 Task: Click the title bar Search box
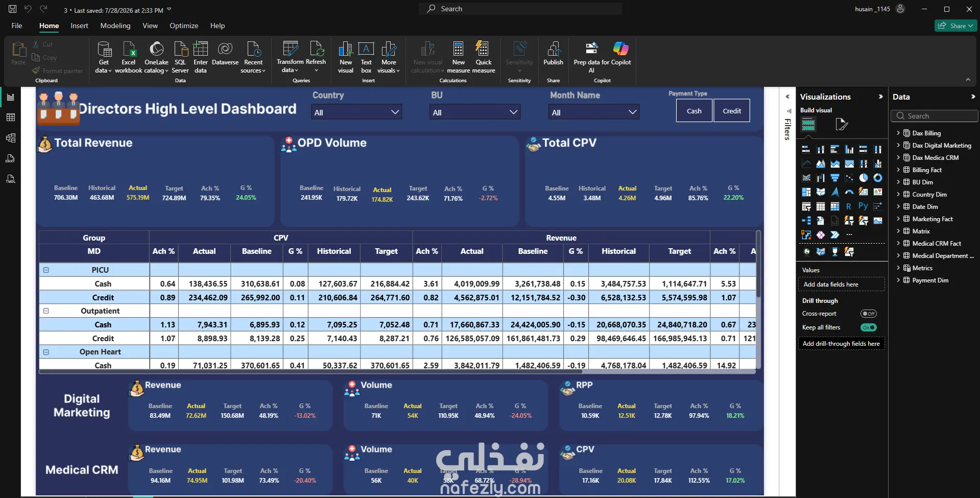click(x=520, y=9)
